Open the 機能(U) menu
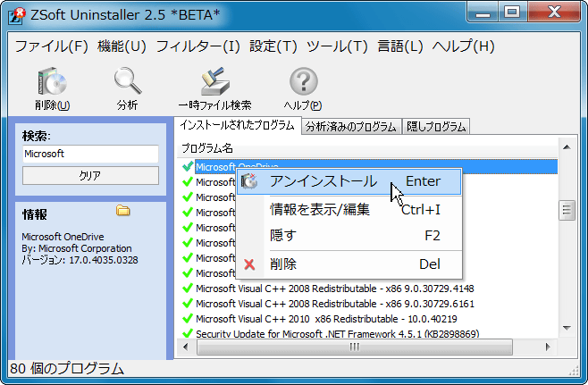 pos(122,46)
